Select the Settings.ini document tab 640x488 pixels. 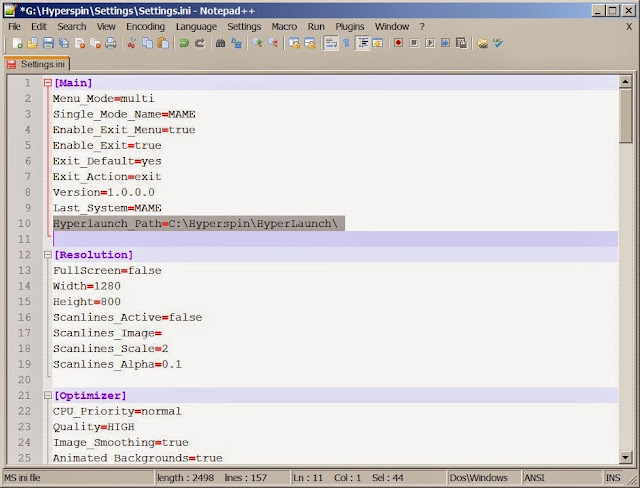click(37, 64)
